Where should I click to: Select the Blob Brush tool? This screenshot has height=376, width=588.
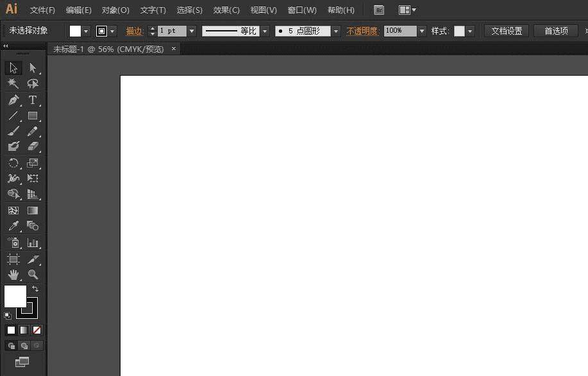click(13, 146)
